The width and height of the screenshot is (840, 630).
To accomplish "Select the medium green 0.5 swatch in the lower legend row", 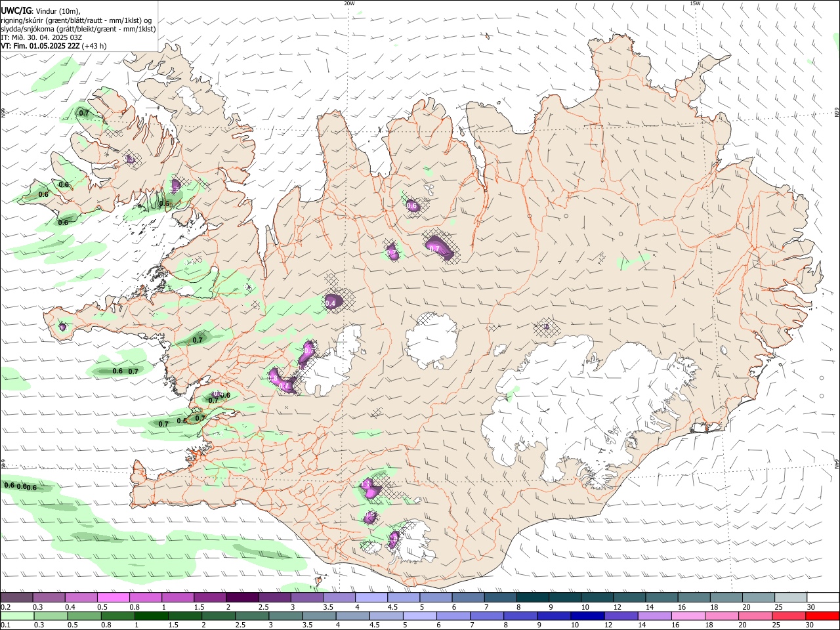I will [84, 616].
